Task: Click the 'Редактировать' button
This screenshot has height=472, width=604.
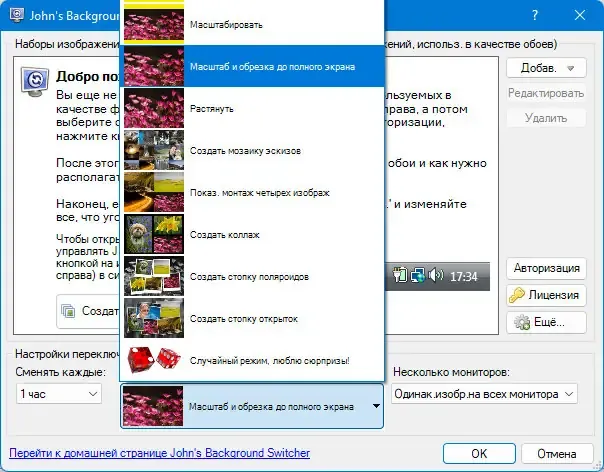Action: tap(546, 93)
